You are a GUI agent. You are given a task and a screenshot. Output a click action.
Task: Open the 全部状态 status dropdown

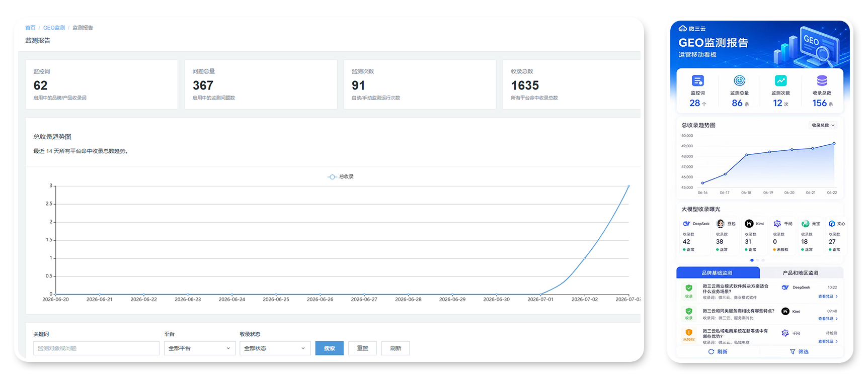[275, 348]
